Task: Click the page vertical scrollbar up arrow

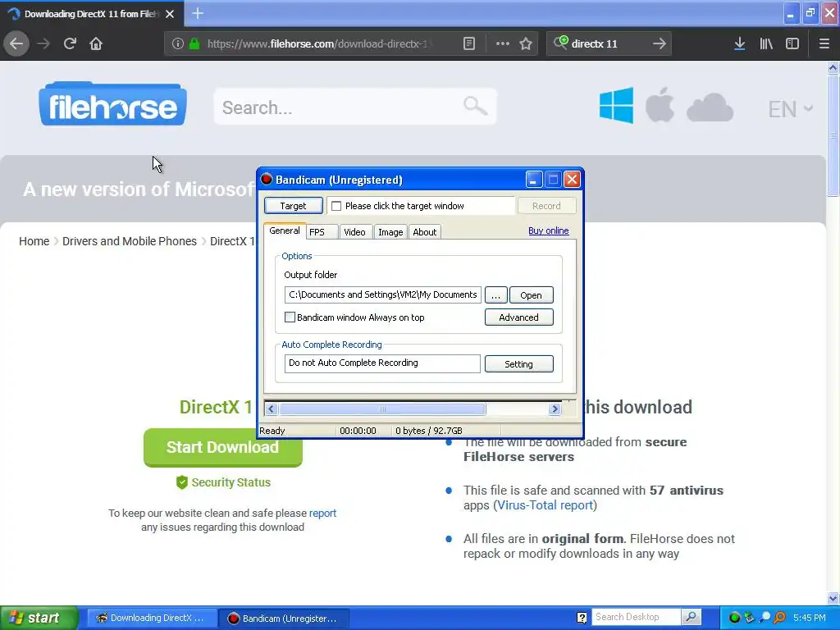Action: (833, 67)
